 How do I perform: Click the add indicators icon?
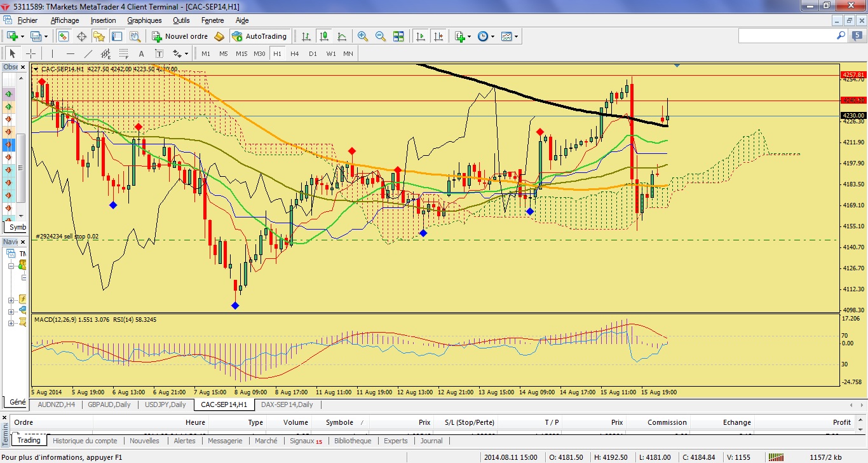point(459,36)
